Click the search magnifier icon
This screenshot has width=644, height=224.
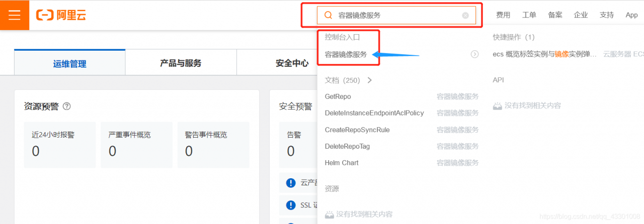[328, 15]
